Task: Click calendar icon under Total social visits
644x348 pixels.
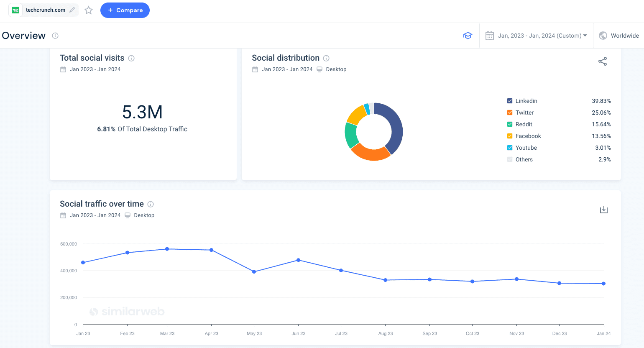Action: [x=63, y=69]
